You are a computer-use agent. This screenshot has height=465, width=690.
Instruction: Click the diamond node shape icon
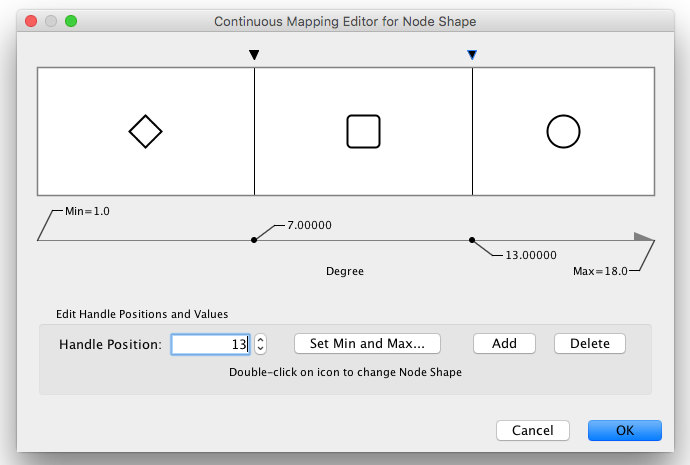click(x=146, y=131)
